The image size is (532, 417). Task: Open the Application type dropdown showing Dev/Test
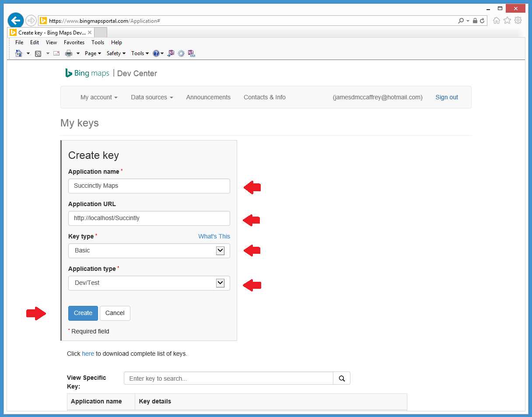pos(149,283)
